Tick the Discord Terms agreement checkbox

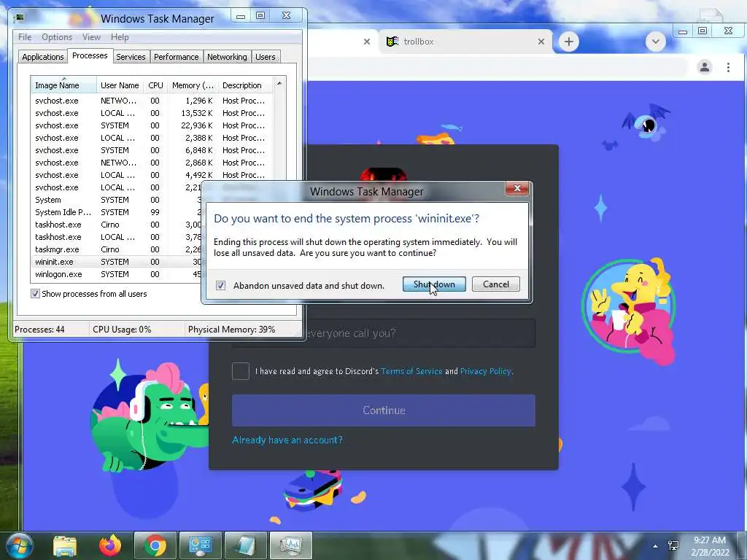point(241,371)
